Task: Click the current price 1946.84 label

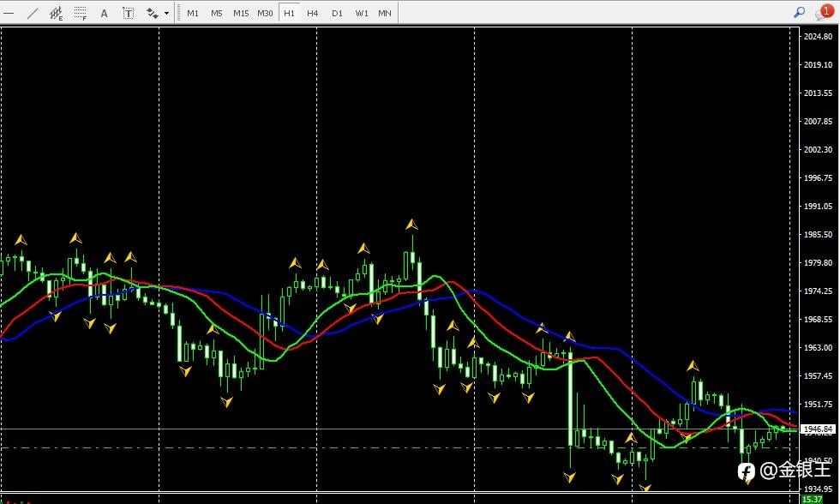Action: pos(818,429)
